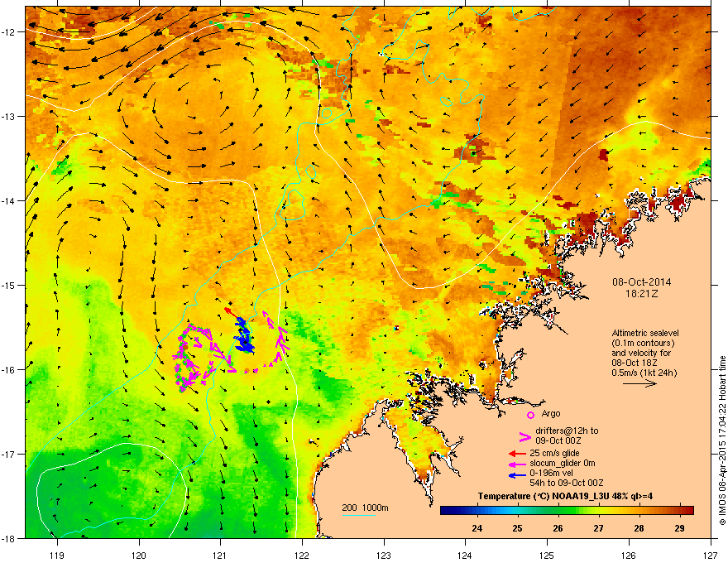Click the temperature color bar near 29

[680, 511]
